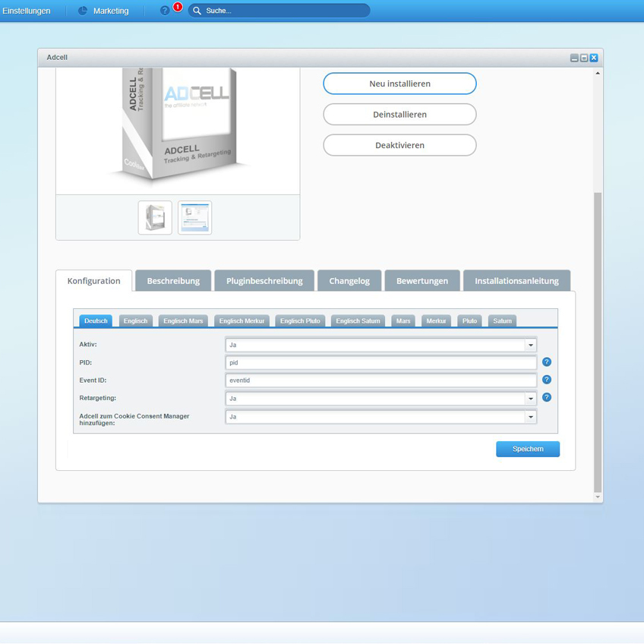
Task: Select the Merkur shop tab
Action: coord(436,320)
